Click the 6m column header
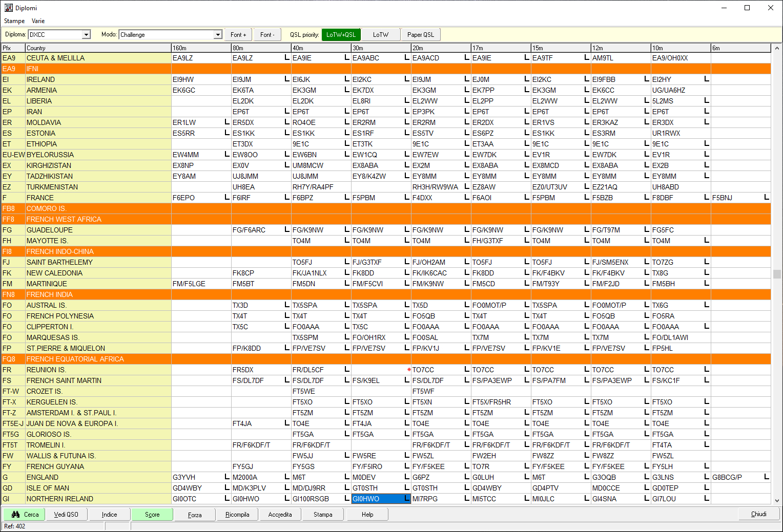783x532 pixels. (740, 48)
